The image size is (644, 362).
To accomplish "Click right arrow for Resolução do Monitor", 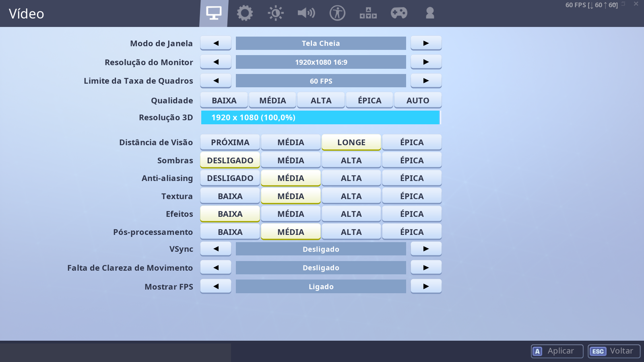I will pos(426,62).
